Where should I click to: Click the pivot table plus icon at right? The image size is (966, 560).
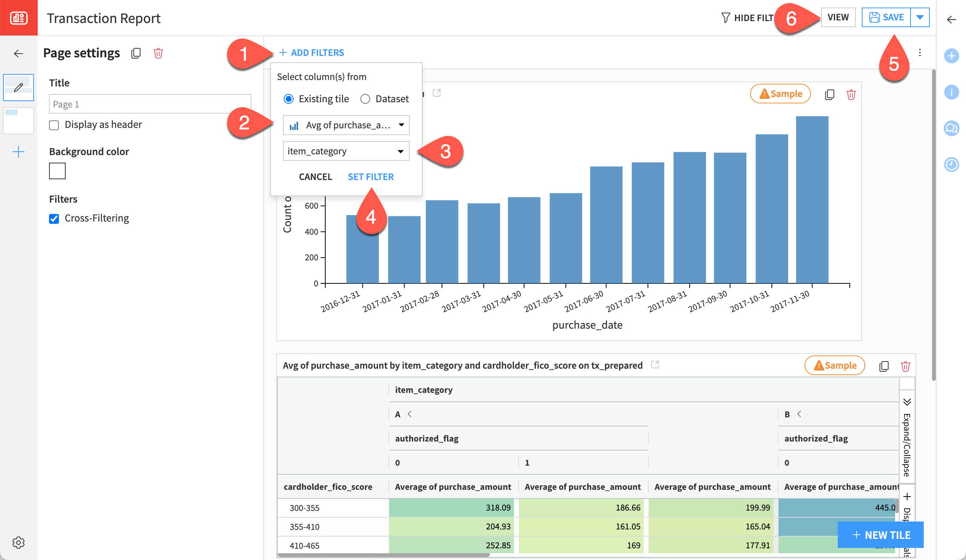(907, 497)
